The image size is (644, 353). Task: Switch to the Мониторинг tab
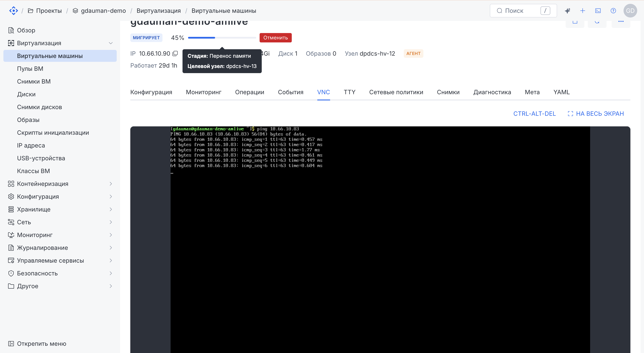(x=204, y=92)
